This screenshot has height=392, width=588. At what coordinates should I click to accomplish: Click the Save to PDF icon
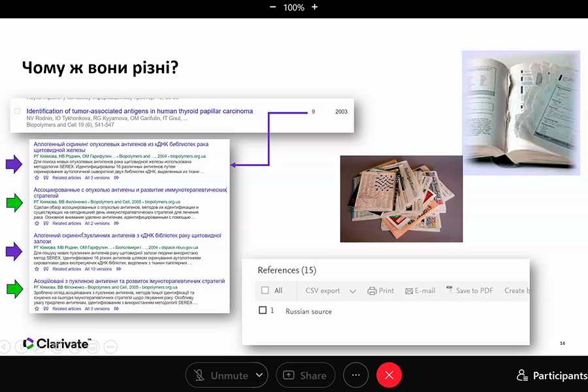coord(449,290)
